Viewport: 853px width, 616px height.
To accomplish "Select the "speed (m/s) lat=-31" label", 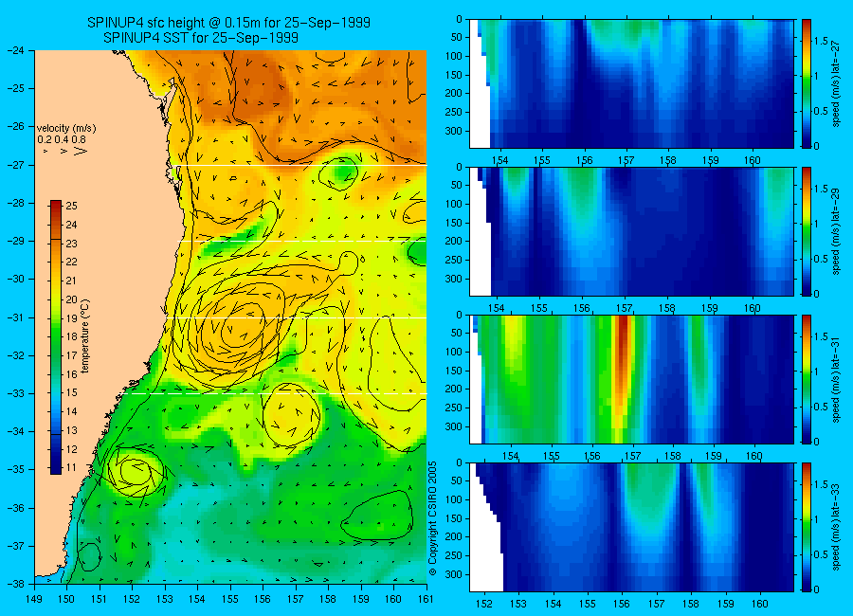I will tap(836, 381).
